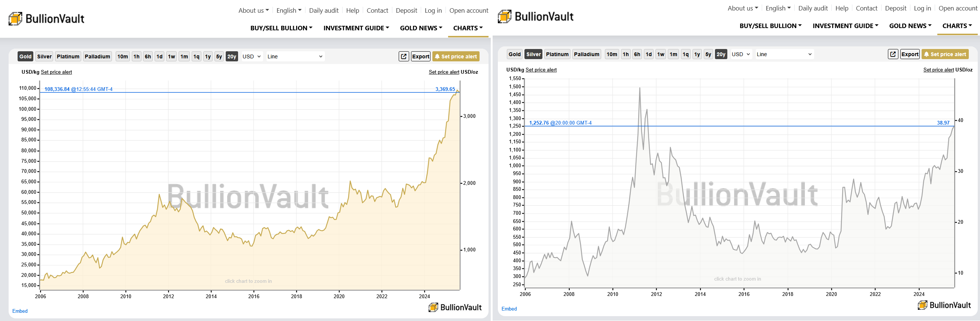This screenshot has height=321, width=980.
Task: Click BullionVault logo in right silver page
Action: pos(536,16)
